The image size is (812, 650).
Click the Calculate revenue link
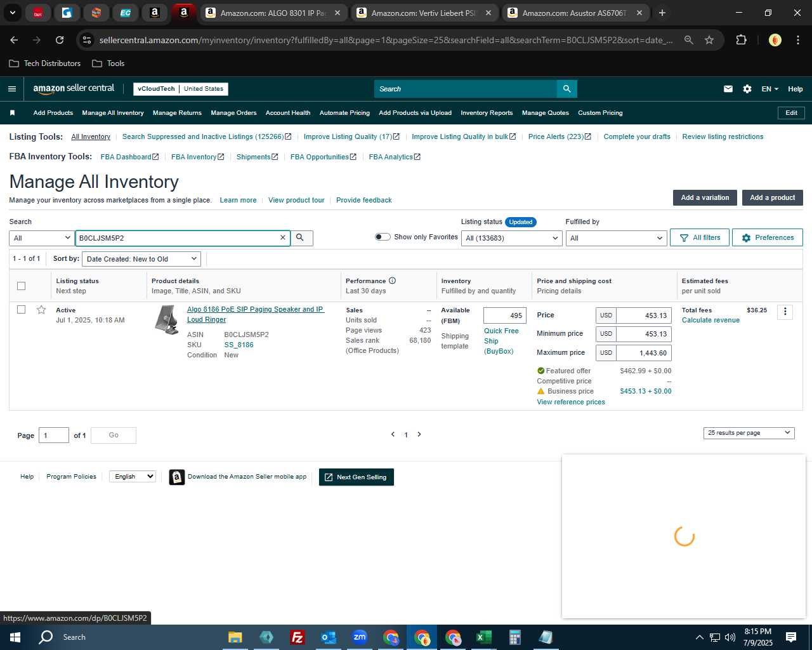tap(710, 320)
